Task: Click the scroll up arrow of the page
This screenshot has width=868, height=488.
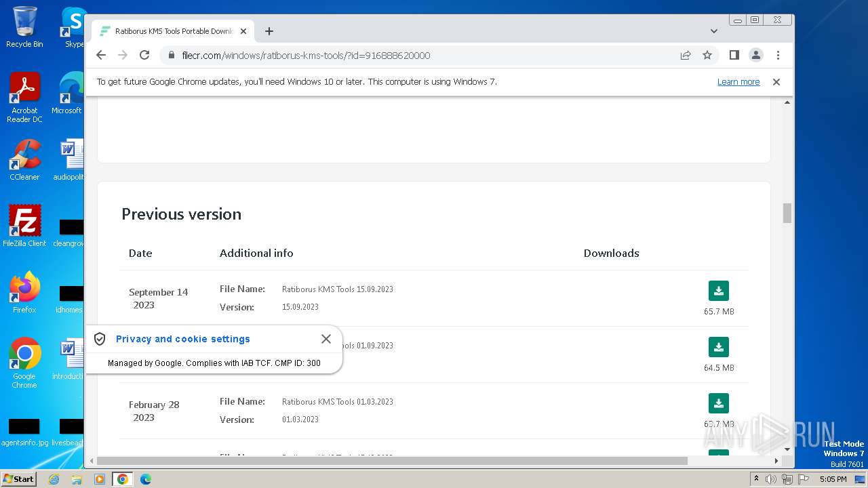Action: tap(787, 102)
